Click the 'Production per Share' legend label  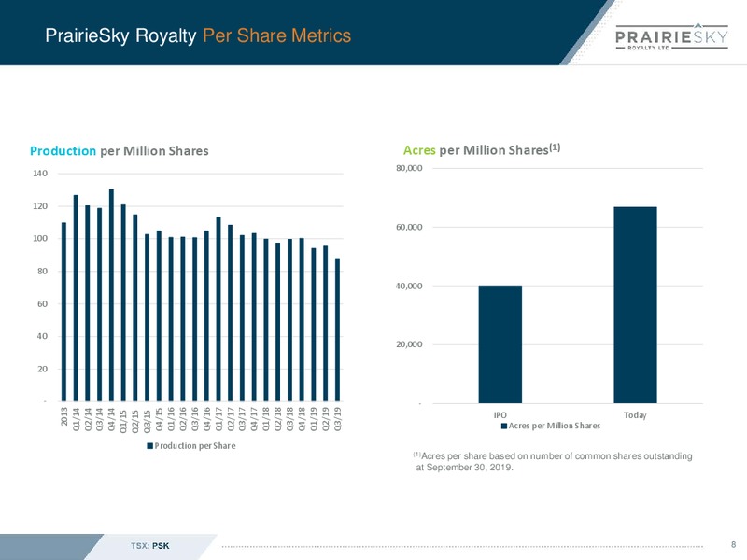point(195,446)
